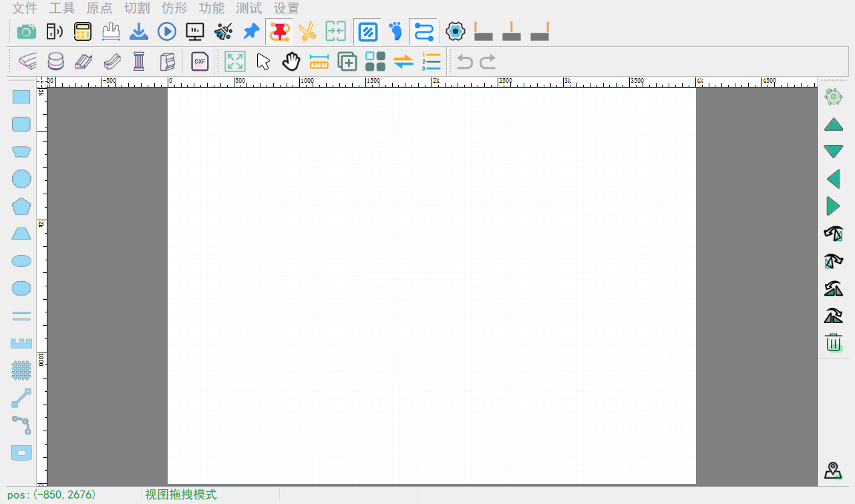Select the ruler measure tool
The width and height of the screenshot is (855, 504).
click(319, 61)
